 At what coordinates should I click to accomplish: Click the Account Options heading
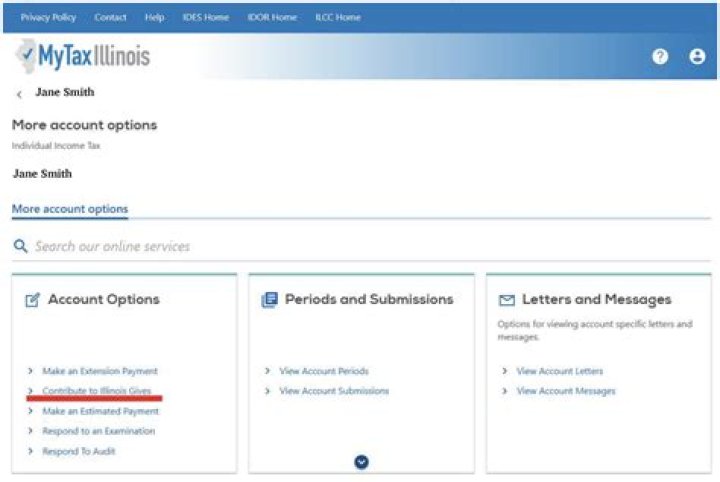click(x=104, y=299)
